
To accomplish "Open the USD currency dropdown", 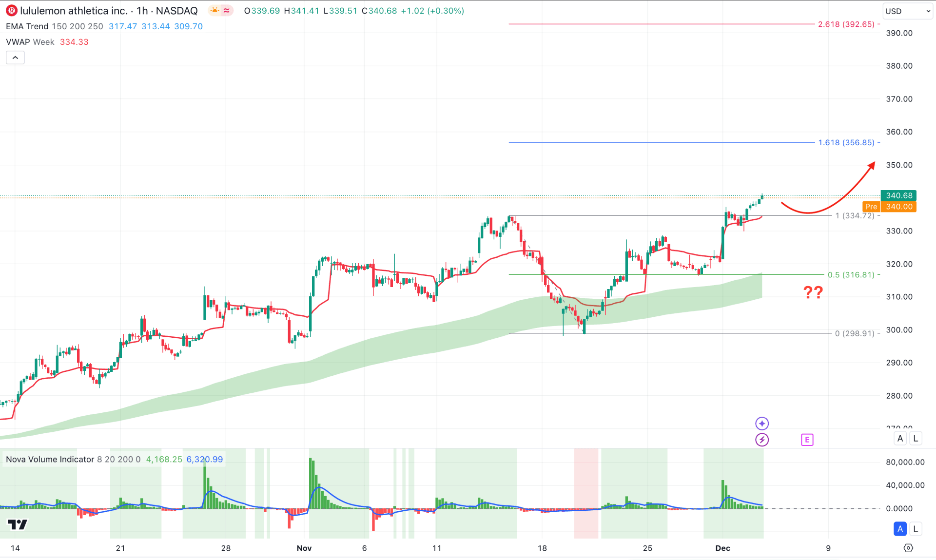I will point(907,11).
